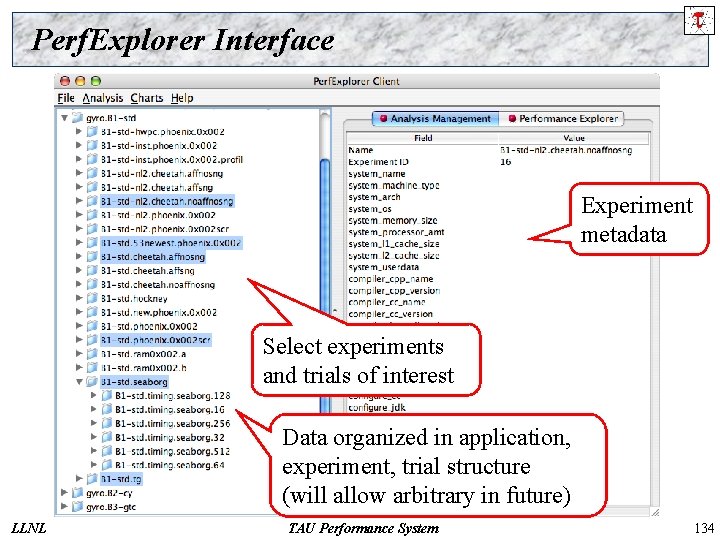
Task: Click the configure_jdk field row
Action: (377, 407)
